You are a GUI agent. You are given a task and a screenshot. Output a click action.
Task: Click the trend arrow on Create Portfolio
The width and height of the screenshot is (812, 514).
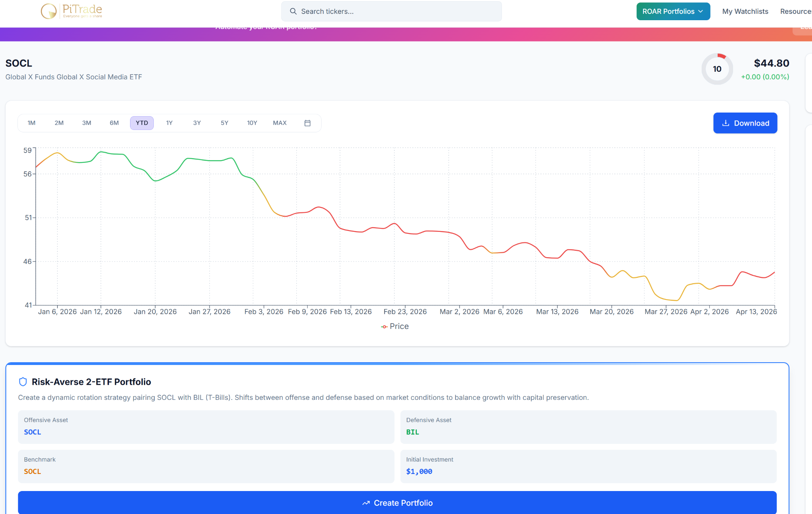[366, 503]
